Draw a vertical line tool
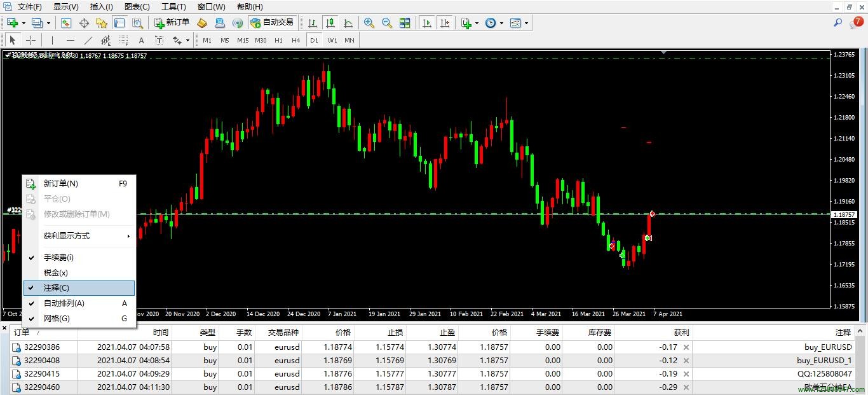Viewport: 868px width, 395px height. tap(52, 40)
